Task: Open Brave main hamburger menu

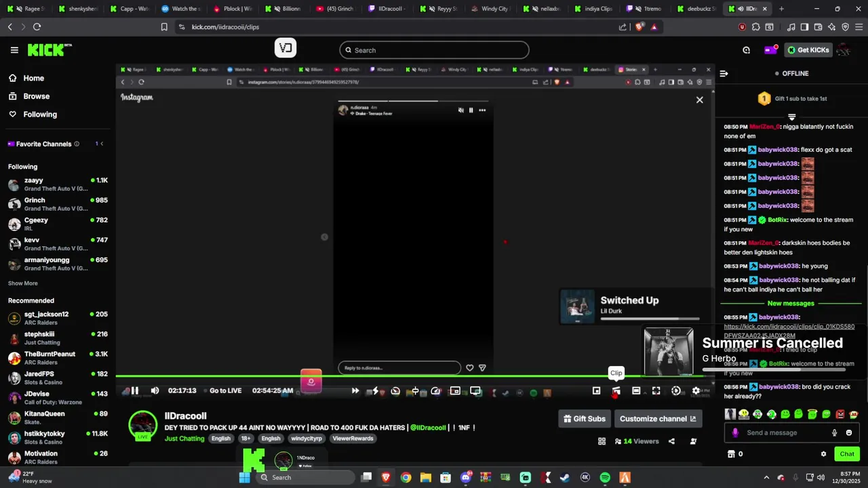Action: 859,27
